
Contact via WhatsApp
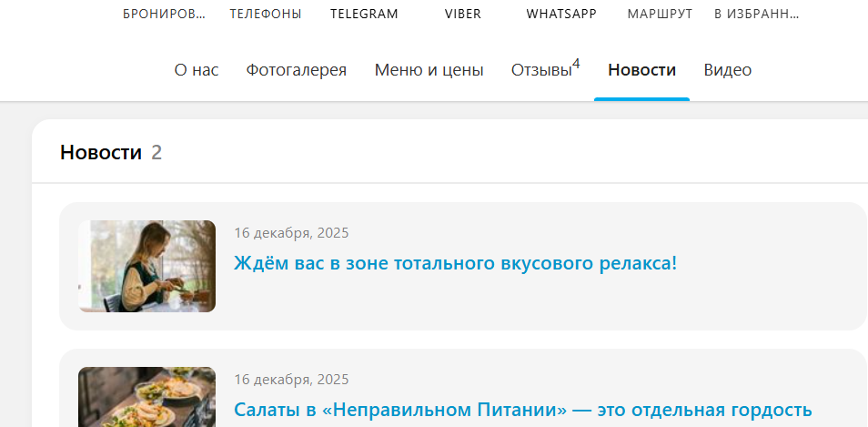(561, 15)
